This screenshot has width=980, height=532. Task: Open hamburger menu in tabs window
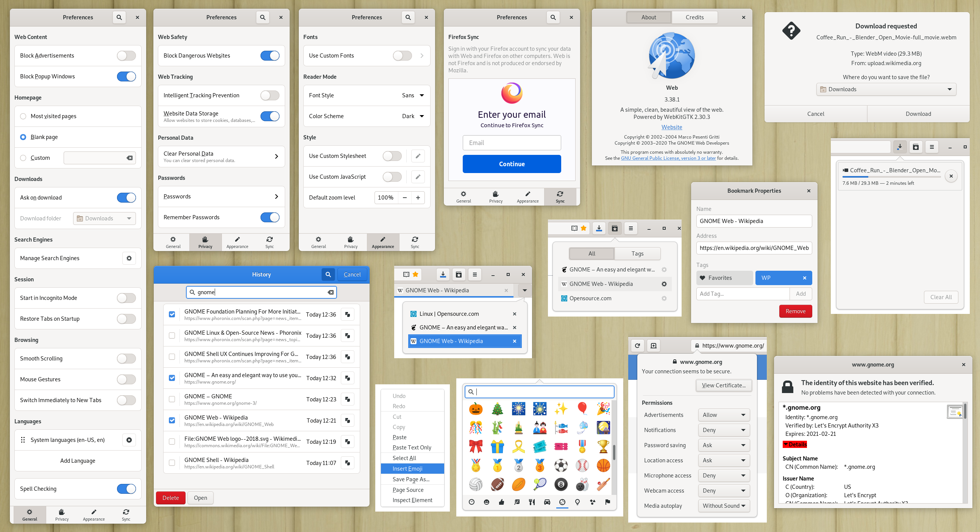pos(475,275)
